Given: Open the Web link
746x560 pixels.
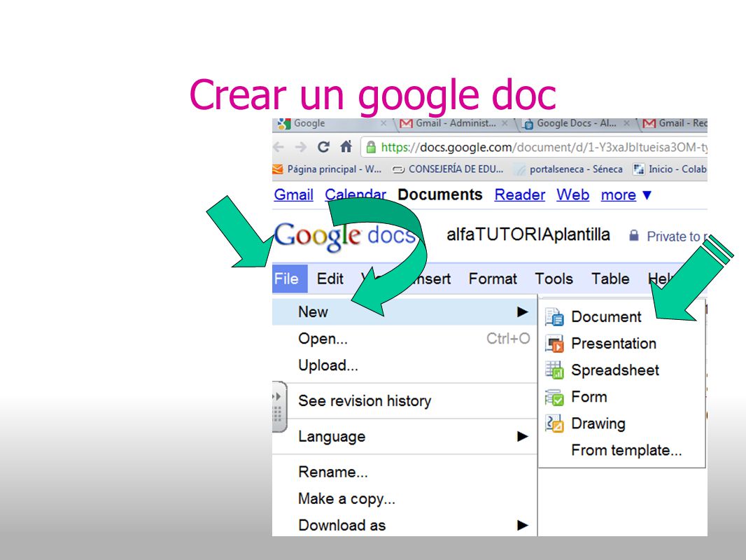Looking at the screenshot, I should (573, 195).
